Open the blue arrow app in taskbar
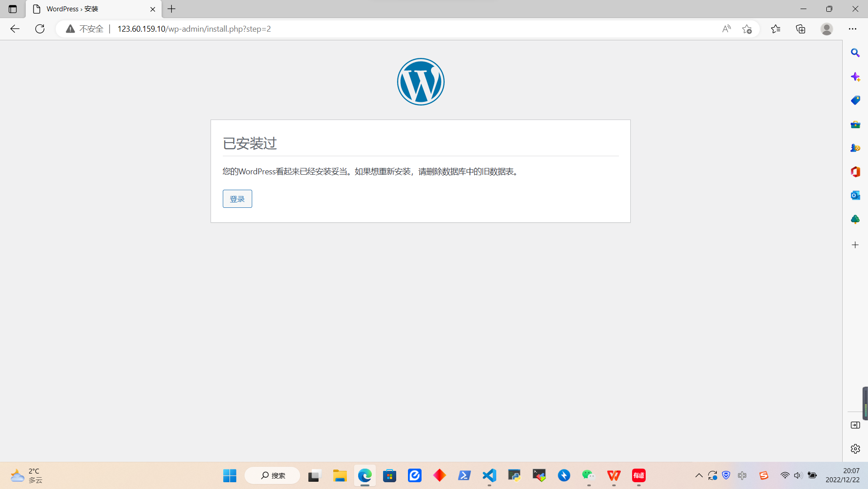868x489 pixels. [465, 475]
